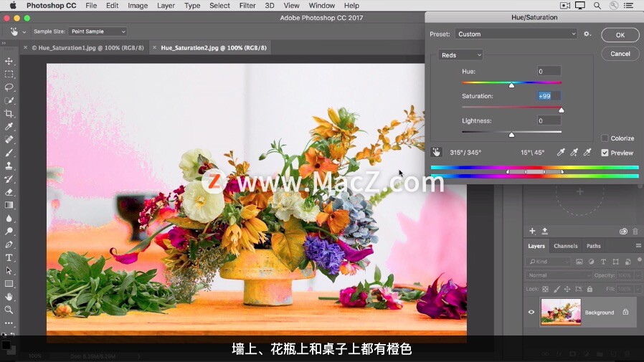Open the Preset dropdown showing Custom
Image resolution: width=644 pixels, height=362 pixels.
tap(516, 34)
